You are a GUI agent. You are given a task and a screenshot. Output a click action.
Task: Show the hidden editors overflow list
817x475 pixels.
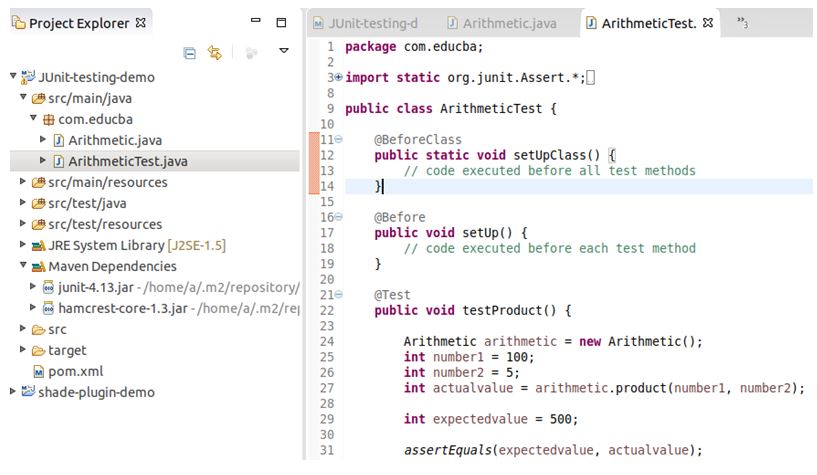(x=742, y=22)
